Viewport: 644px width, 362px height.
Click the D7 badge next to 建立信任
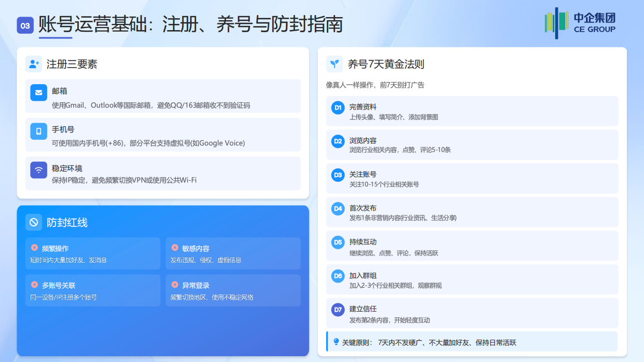coord(338,310)
